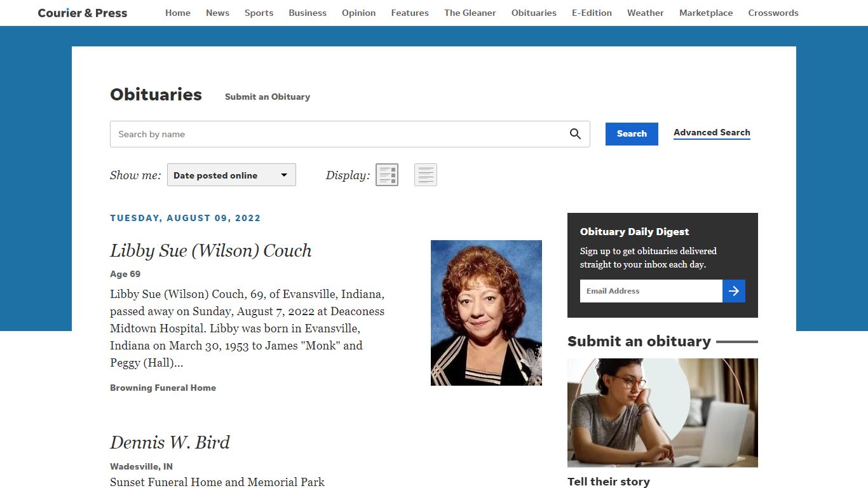Open the Features section
868x488 pixels.
tap(410, 13)
